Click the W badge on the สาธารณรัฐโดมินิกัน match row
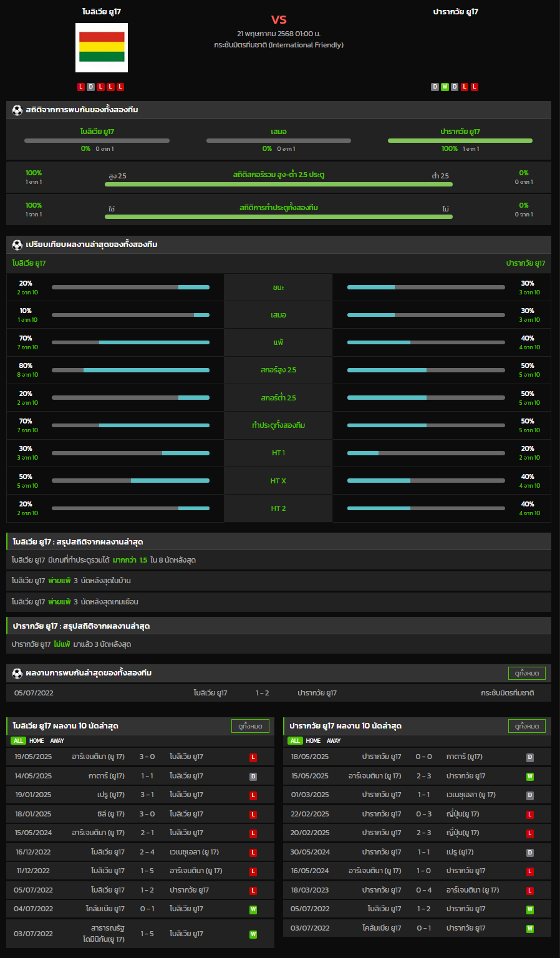The width and height of the screenshot is (560, 958). pyautogui.click(x=253, y=934)
